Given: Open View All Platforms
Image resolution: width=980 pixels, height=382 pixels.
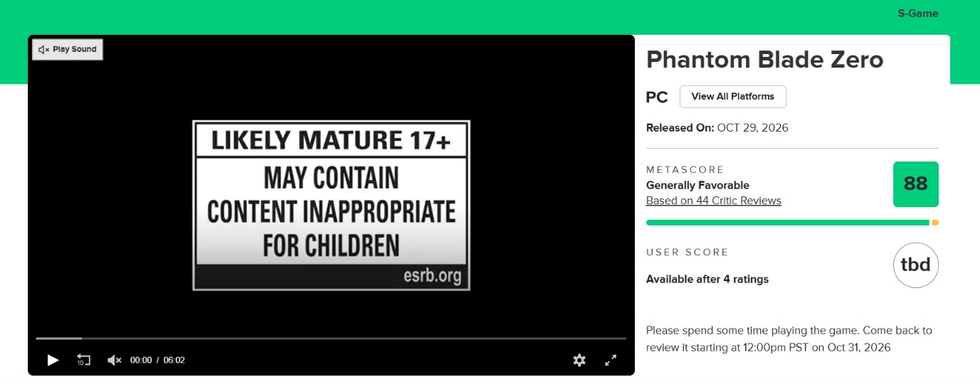Looking at the screenshot, I should [733, 97].
